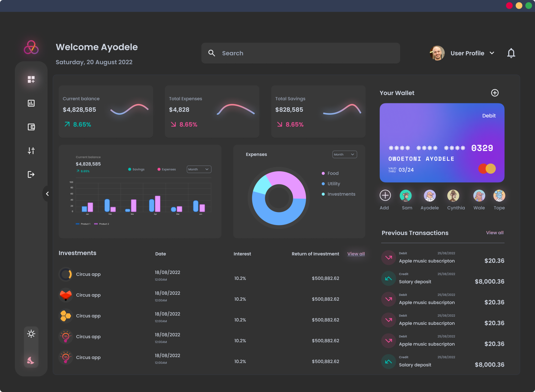Switch to dark mode moon toggle
This screenshot has height=392, width=535.
(31, 360)
